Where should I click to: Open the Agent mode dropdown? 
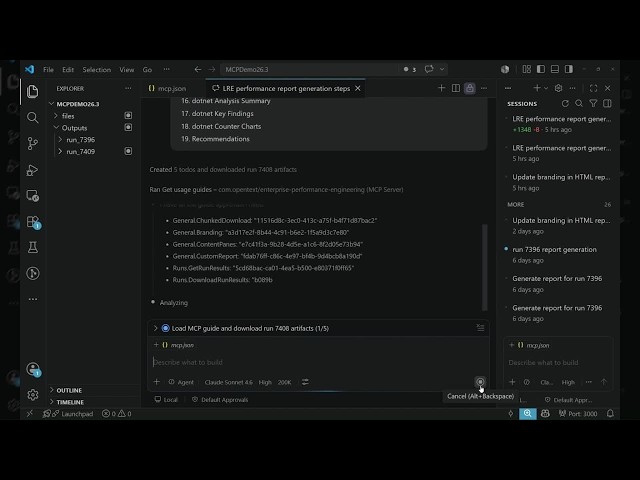pyautogui.click(x=181, y=382)
